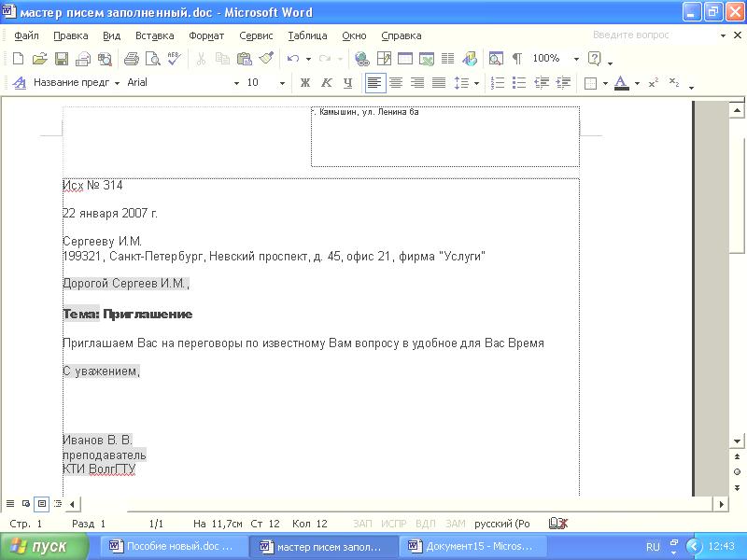The height and width of the screenshot is (560, 747).
Task: Justify the paragraph text
Action: tap(439, 83)
